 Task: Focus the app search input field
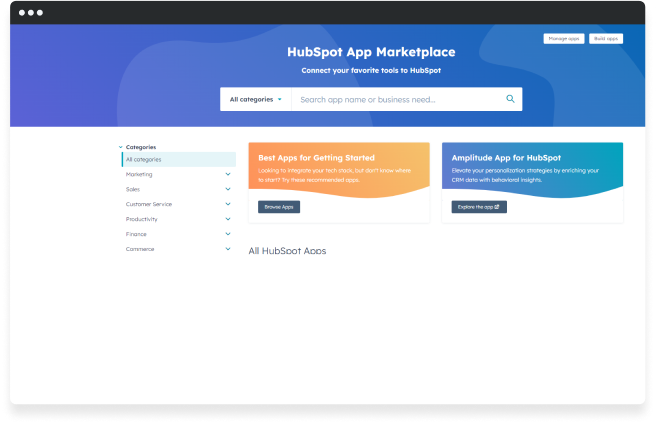point(398,99)
